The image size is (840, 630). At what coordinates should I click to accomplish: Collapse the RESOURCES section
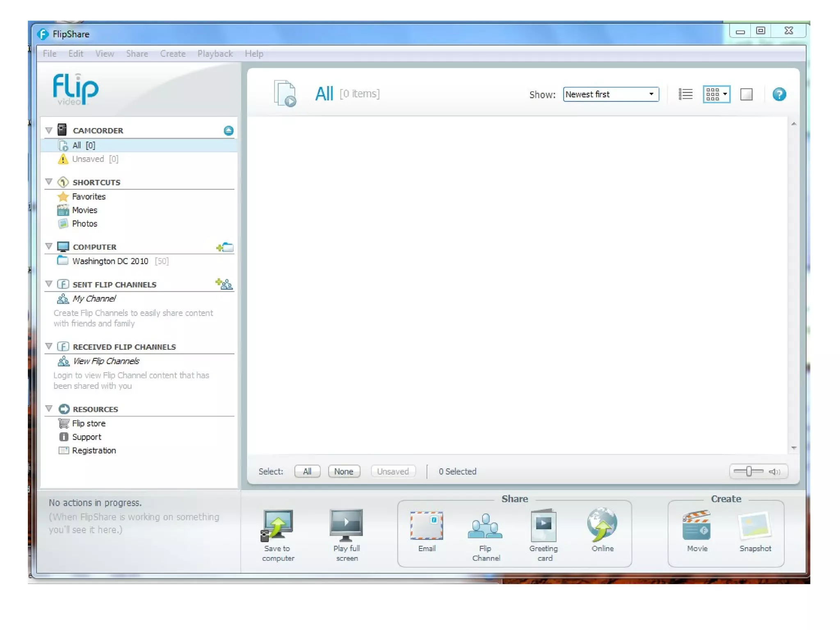click(x=49, y=409)
